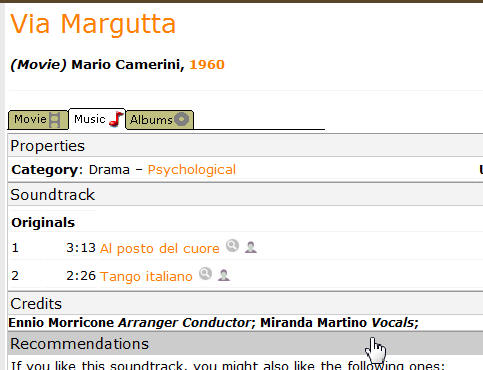Click person icon next to Tango italiano
This screenshot has width=483, height=370.
(x=224, y=275)
